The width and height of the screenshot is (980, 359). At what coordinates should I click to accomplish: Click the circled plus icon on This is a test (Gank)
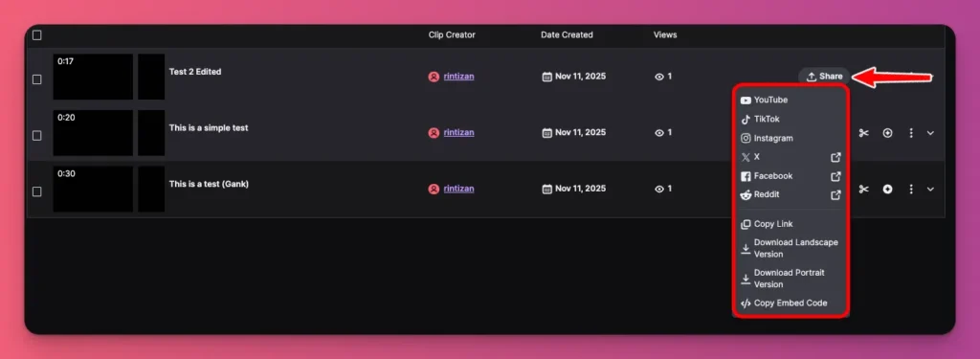coord(887,189)
